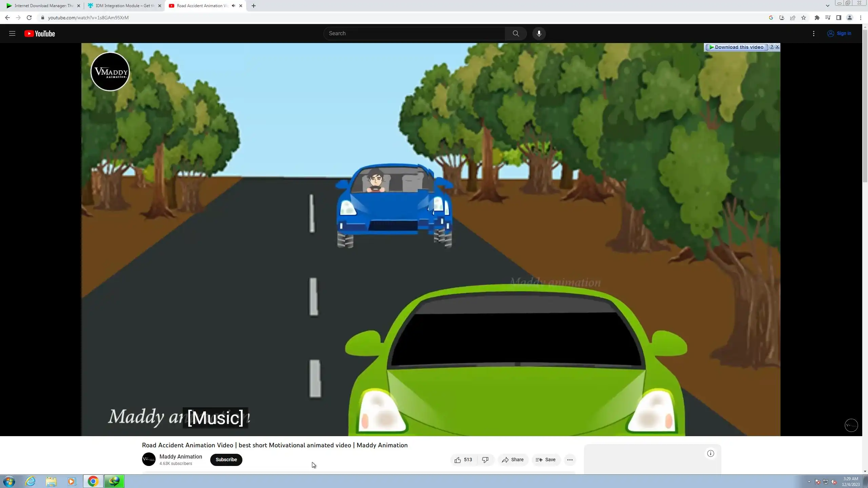Open Chrome extensions puzzle icon
Image resolution: width=868 pixels, height=488 pixels.
tap(817, 18)
